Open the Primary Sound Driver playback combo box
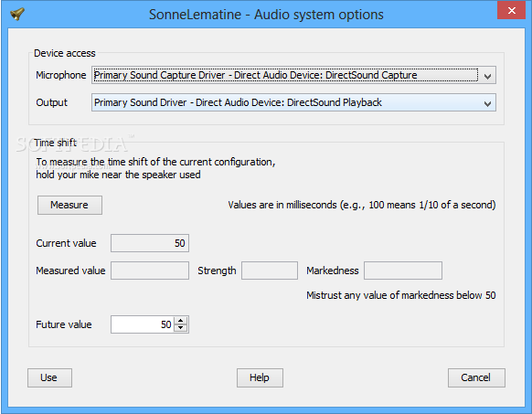532x414 pixels. coord(293,102)
